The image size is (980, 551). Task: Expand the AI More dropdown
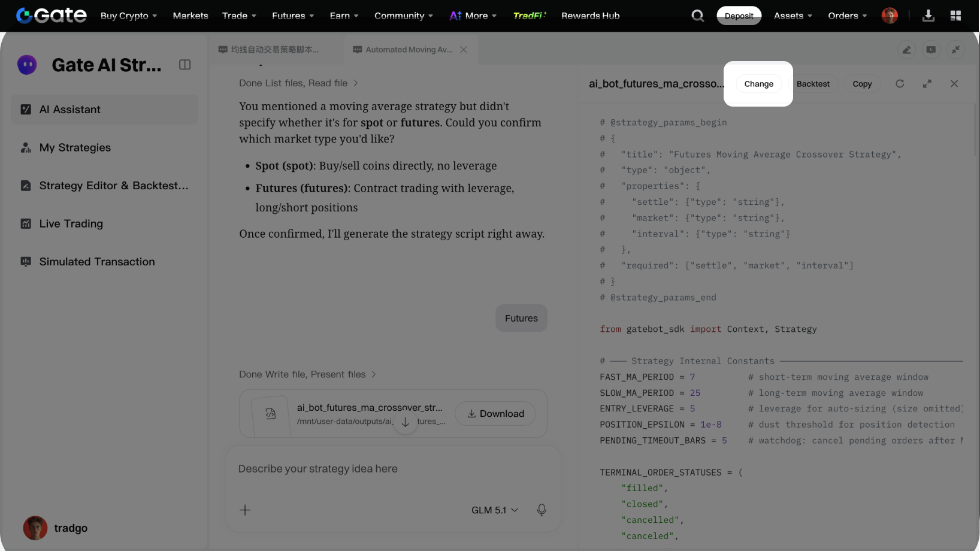click(473, 16)
